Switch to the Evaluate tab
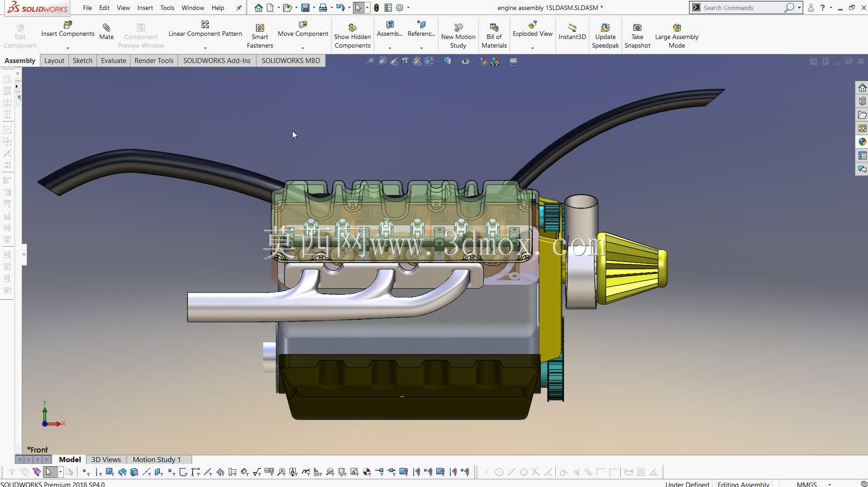868x487 pixels. click(114, 61)
